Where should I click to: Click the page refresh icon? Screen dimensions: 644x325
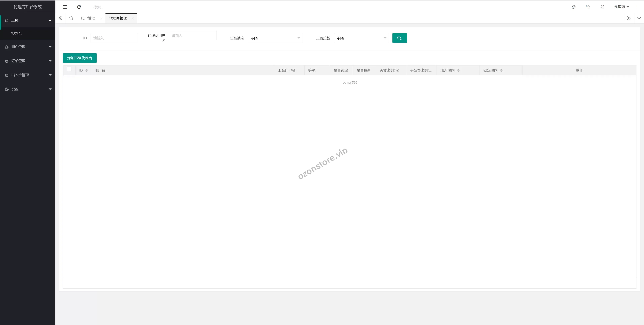[x=79, y=7]
